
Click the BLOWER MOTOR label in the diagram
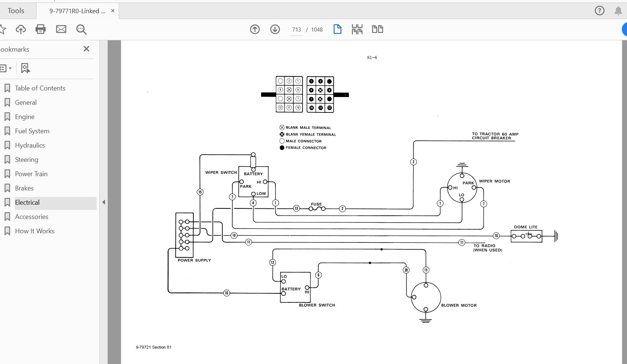(x=459, y=305)
